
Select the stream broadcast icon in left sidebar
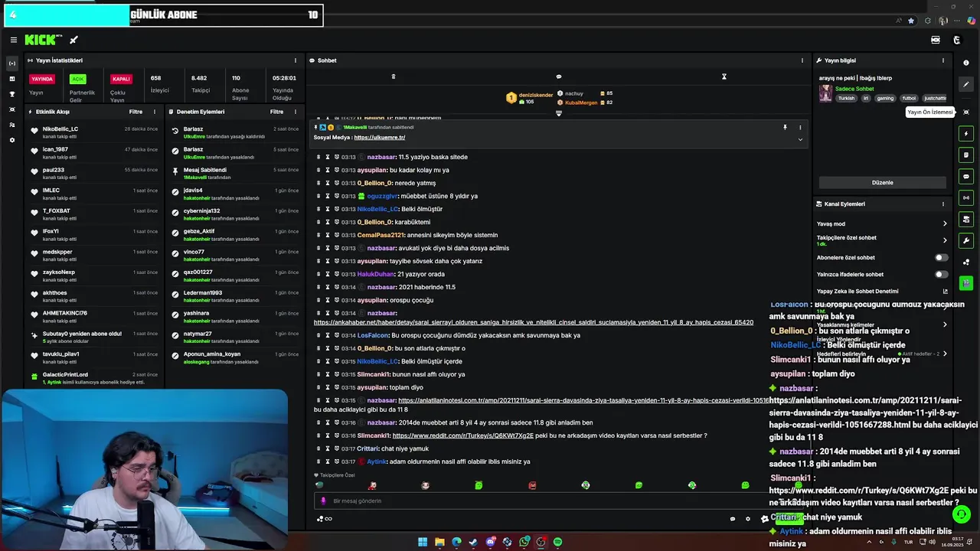11,64
